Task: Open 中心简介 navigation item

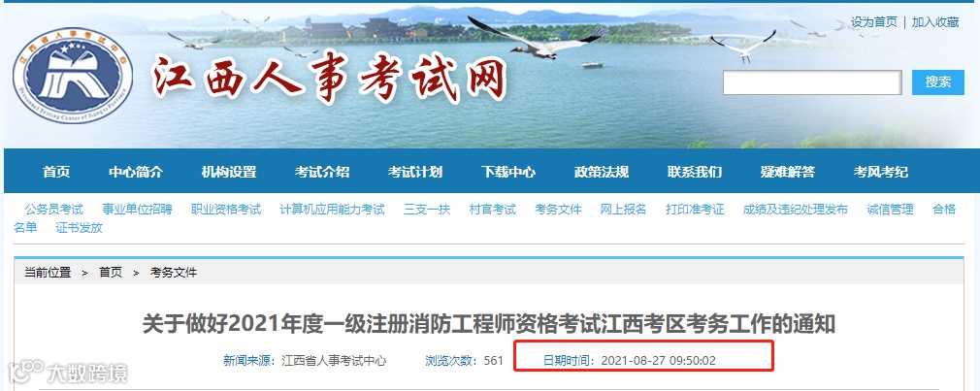Action: click(x=136, y=172)
